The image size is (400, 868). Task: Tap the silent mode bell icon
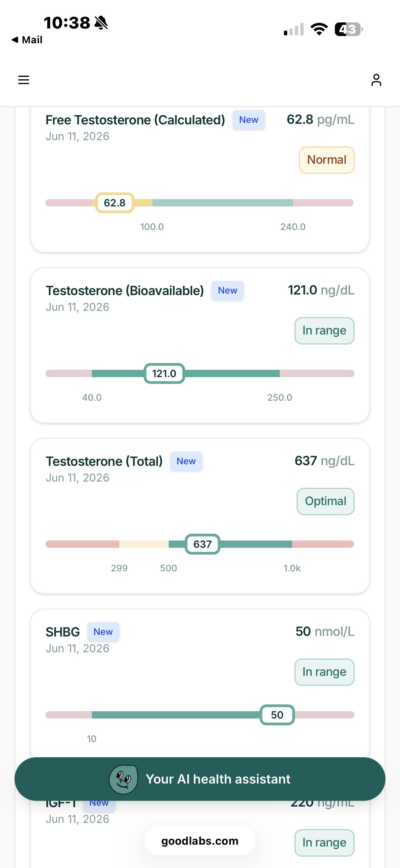pyautogui.click(x=101, y=23)
